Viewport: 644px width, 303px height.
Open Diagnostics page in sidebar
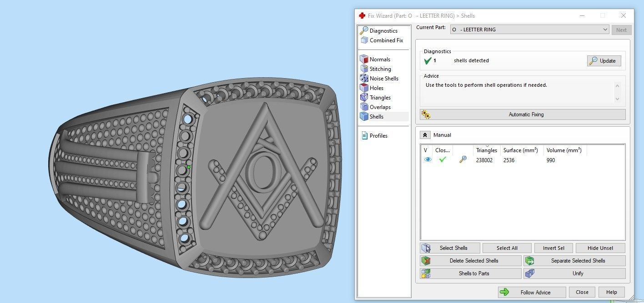pyautogui.click(x=383, y=30)
